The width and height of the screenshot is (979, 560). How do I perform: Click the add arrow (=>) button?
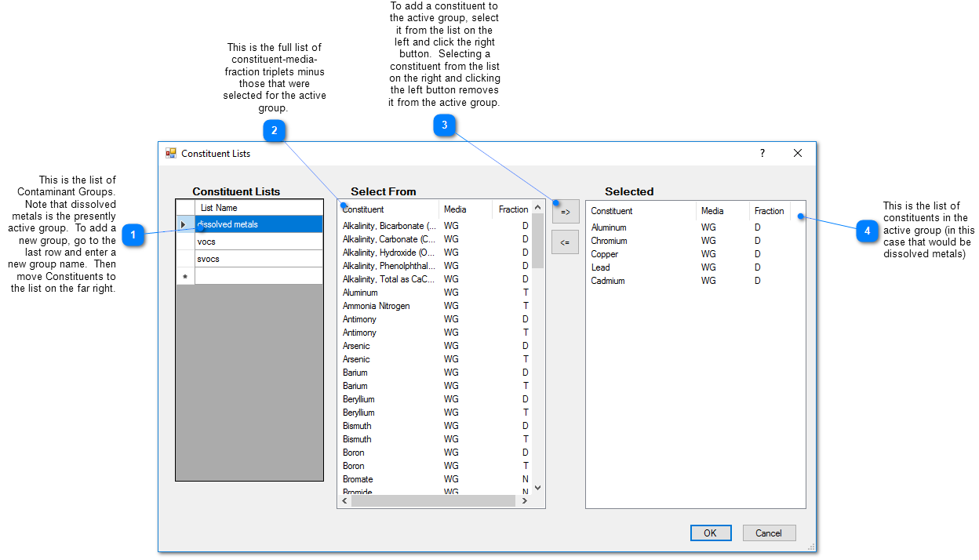[565, 212]
